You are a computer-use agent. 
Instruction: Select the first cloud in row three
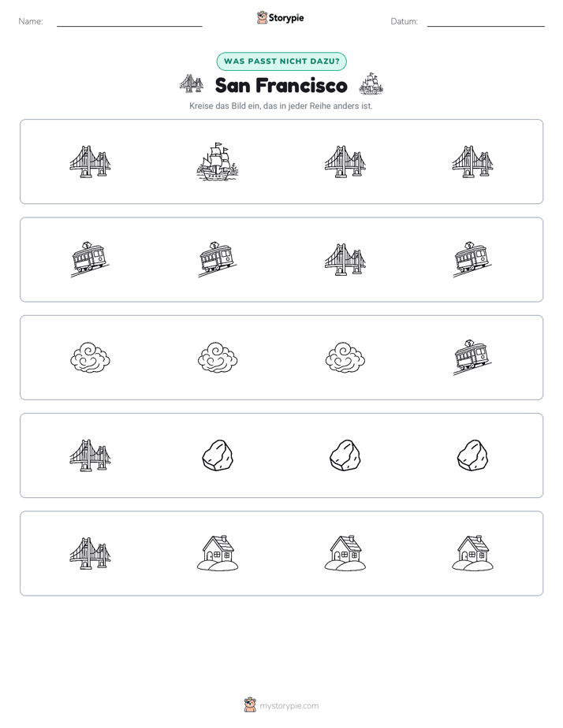pyautogui.click(x=90, y=358)
